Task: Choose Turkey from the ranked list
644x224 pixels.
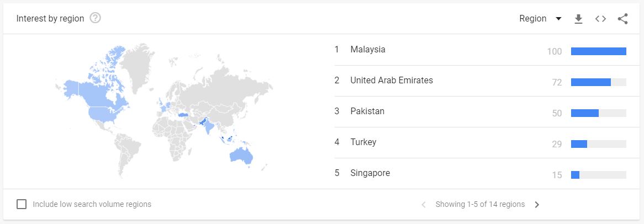Action: (x=363, y=142)
